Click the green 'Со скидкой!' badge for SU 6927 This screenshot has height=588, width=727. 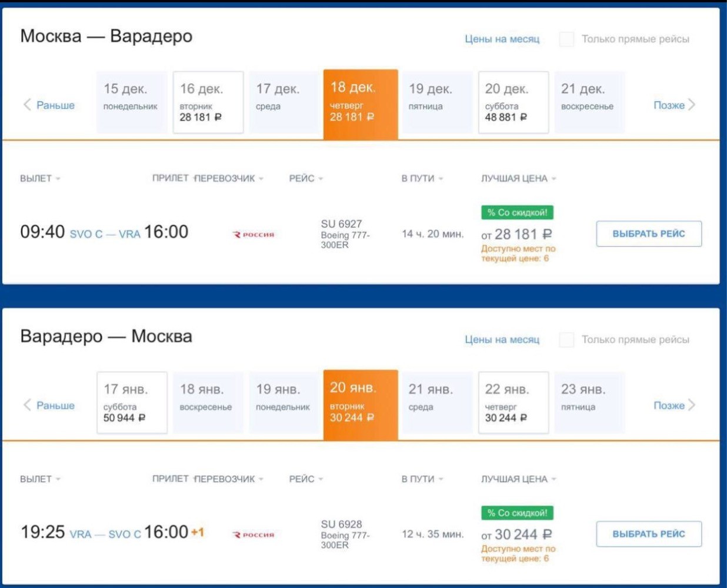(x=518, y=212)
